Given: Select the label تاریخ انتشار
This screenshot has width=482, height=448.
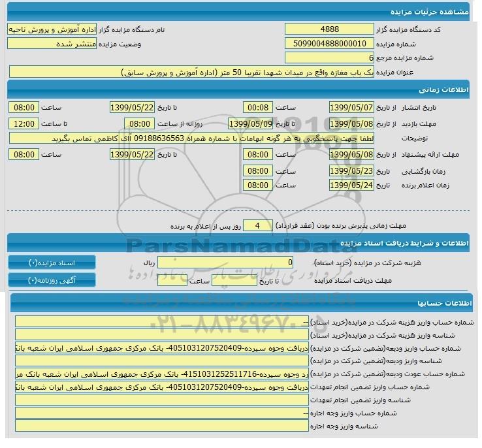Looking at the screenshot, I should click(419, 108).
